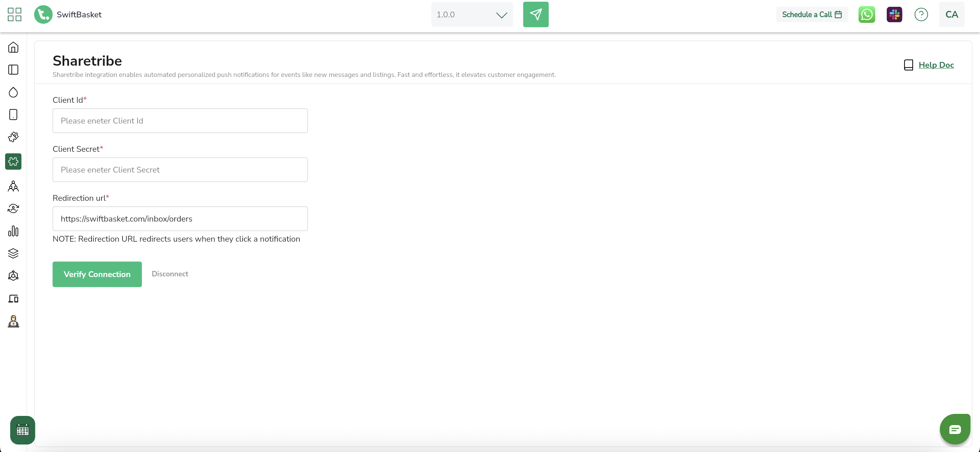980x452 pixels.
Task: Open the layers stack sidebar icon
Action: tap(13, 253)
